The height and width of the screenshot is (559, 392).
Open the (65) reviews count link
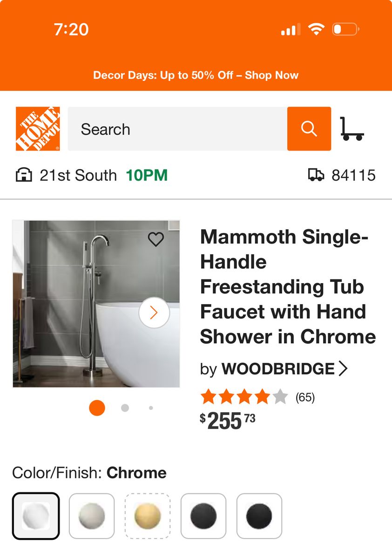pos(305,397)
